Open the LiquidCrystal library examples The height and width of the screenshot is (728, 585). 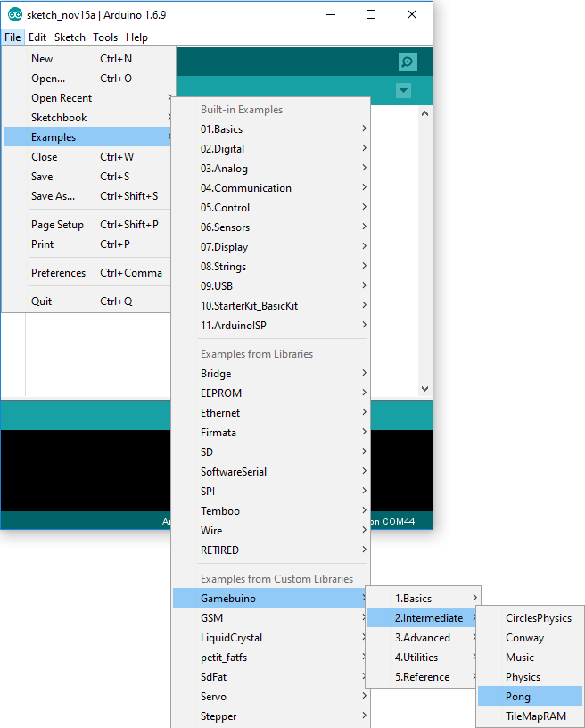(x=271, y=638)
